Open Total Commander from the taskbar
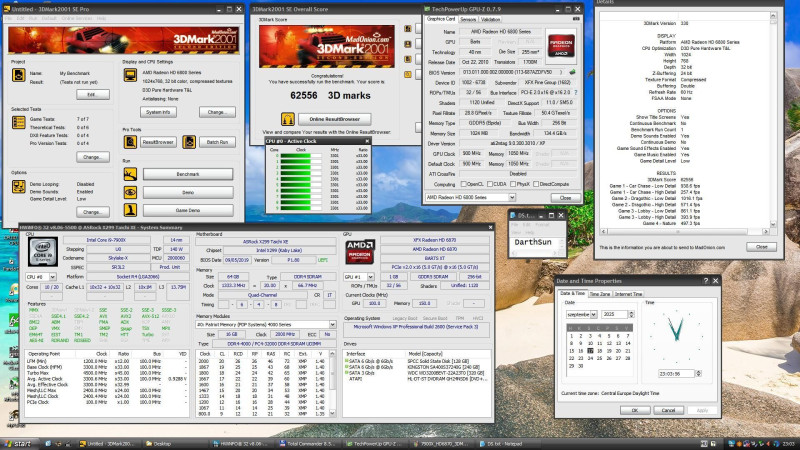Image resolution: width=800 pixels, height=450 pixels. [307, 444]
